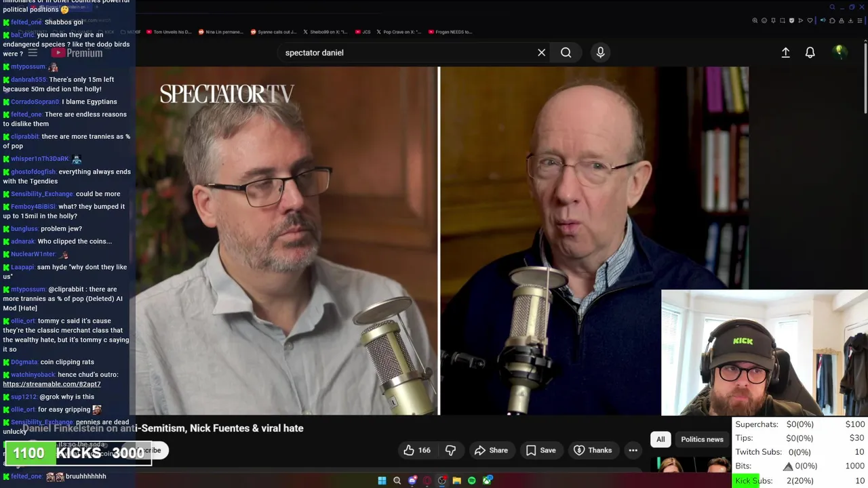Screen dimensions: 868x488
Task: Open Spotify from taskbar
Action: (x=472, y=481)
